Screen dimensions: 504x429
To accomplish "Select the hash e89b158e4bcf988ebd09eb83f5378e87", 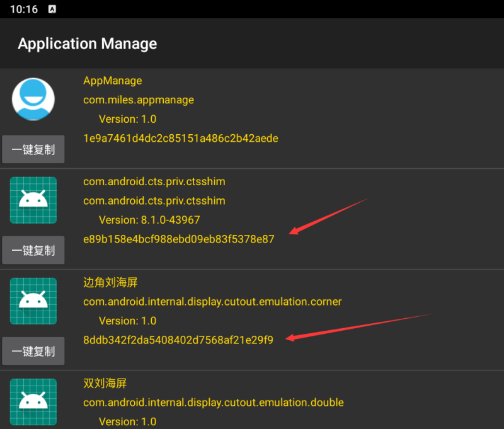I will click(x=178, y=239).
